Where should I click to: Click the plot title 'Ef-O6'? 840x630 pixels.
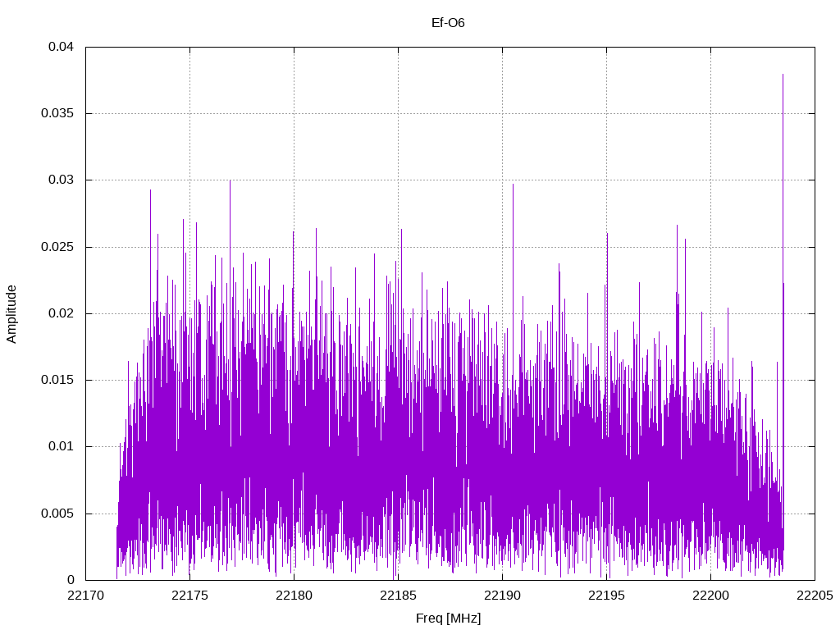tap(448, 22)
